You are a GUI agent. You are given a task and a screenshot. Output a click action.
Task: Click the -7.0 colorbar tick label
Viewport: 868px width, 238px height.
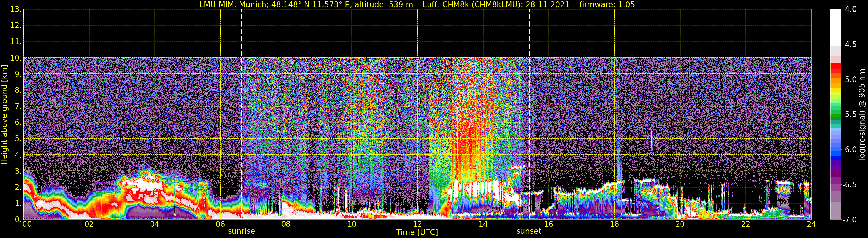[849, 220]
